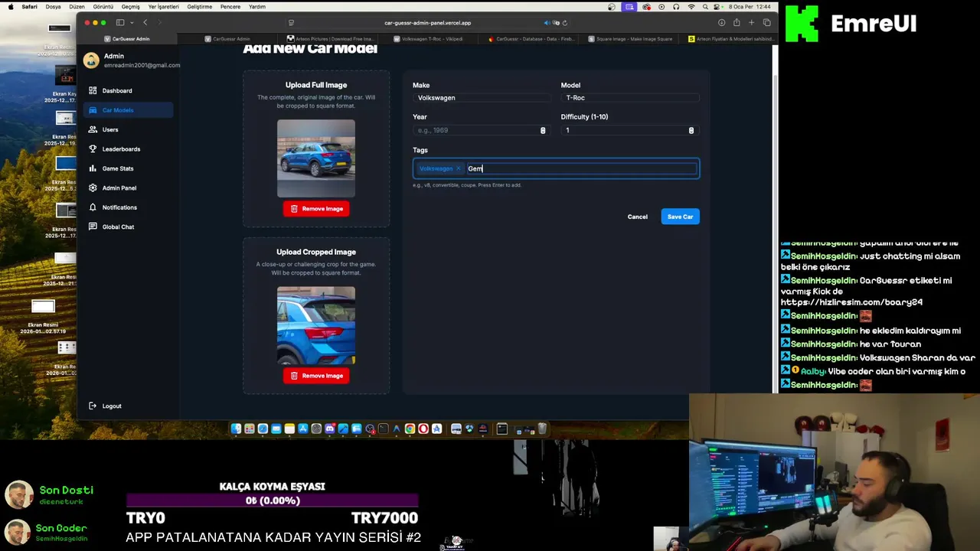
Task: Open the Safari downloads button
Action: coord(721,23)
